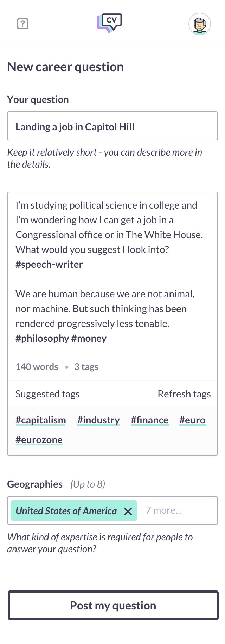Screen dimensions: 225x644
Task: Add the #euro suggested tag
Action: 192,420
